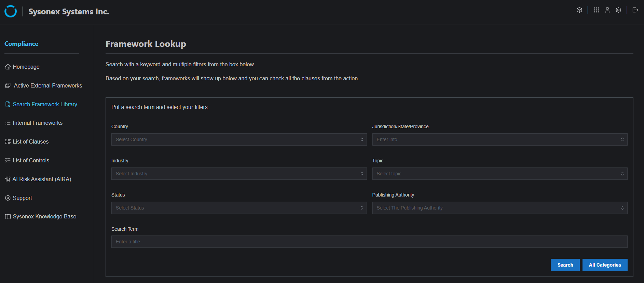
Task: Open Internal Frameworks in sidebar
Action: [x=38, y=123]
